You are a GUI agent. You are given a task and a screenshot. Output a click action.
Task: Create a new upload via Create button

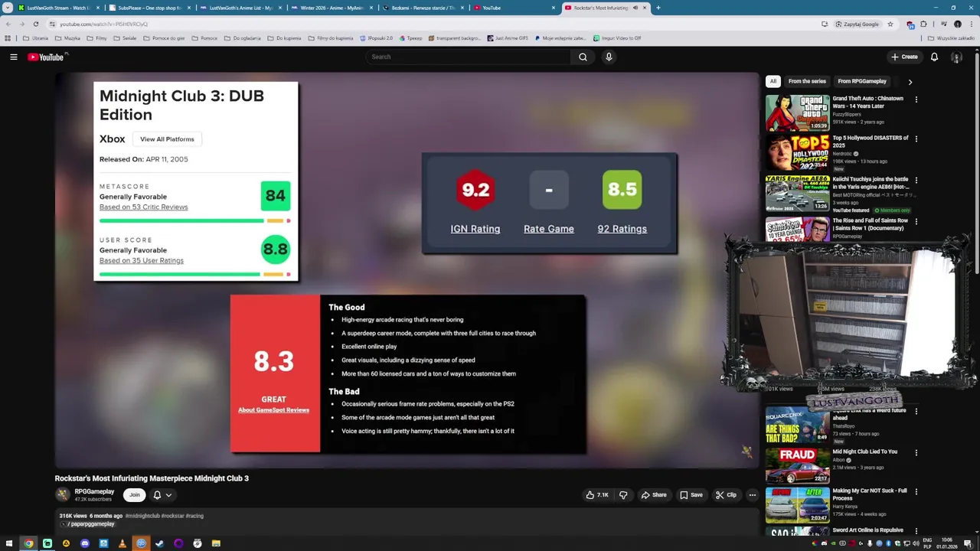[x=904, y=57]
